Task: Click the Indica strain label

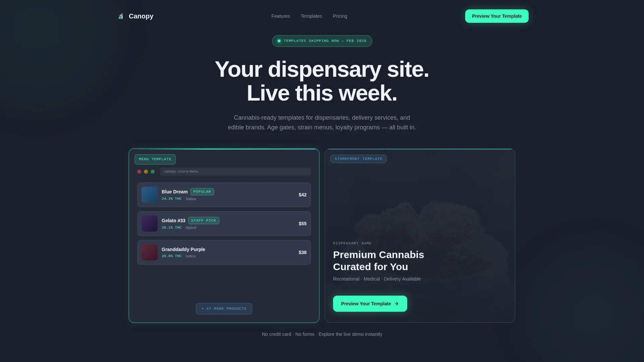Action: (191, 256)
